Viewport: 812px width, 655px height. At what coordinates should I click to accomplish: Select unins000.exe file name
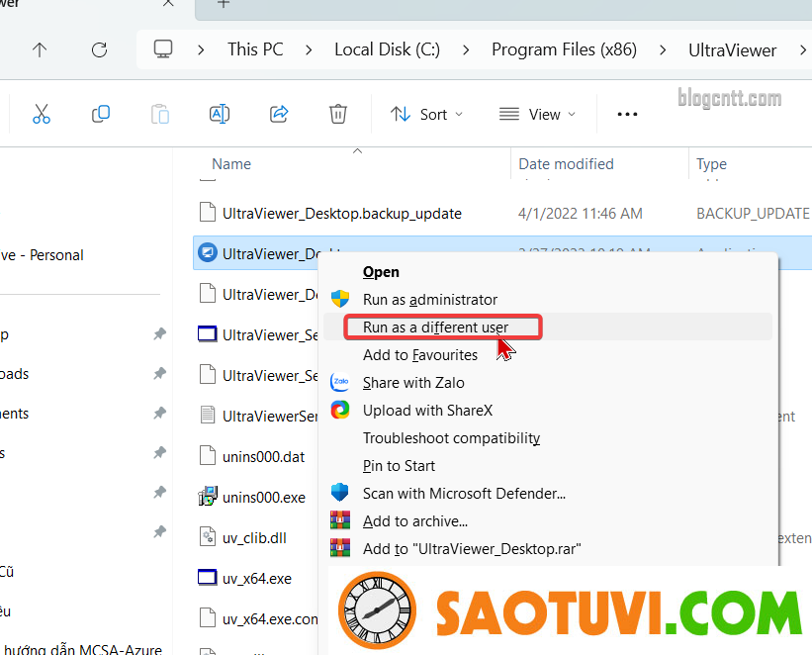pos(264,498)
